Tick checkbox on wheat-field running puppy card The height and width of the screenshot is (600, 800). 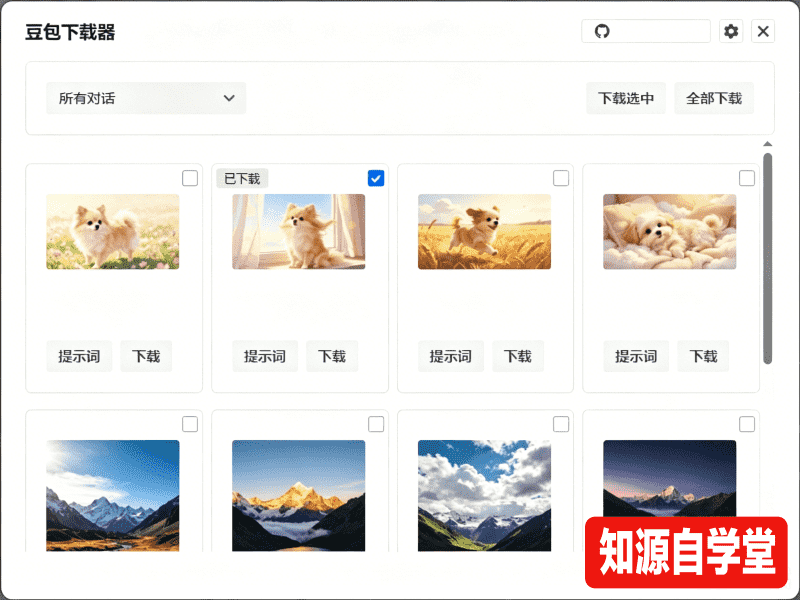(561, 178)
